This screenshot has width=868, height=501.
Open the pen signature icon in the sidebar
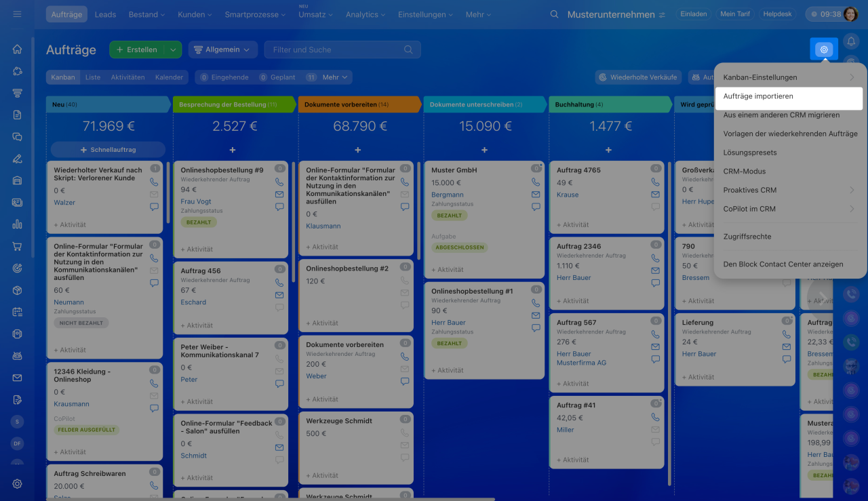click(17, 159)
